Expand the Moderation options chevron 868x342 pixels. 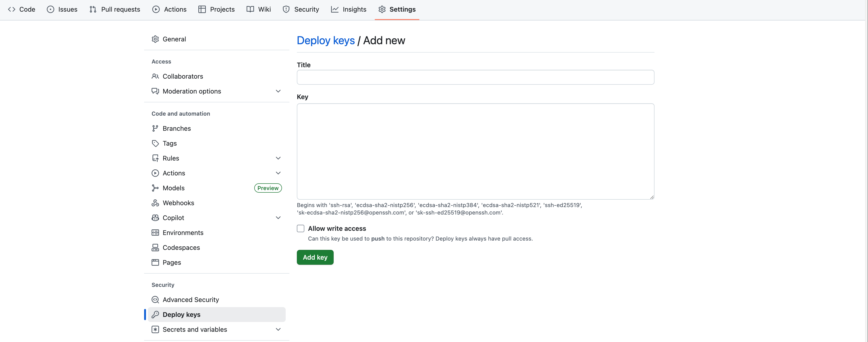[x=278, y=91]
